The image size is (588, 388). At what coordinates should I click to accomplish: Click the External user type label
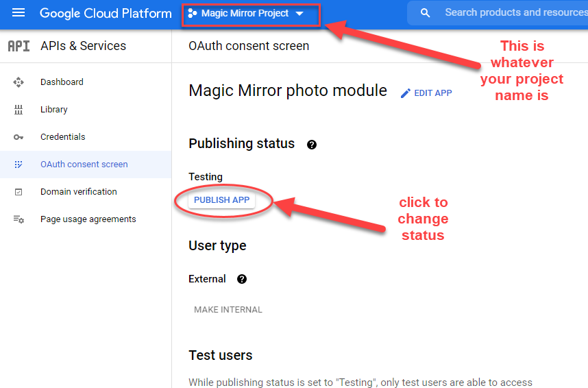[207, 279]
